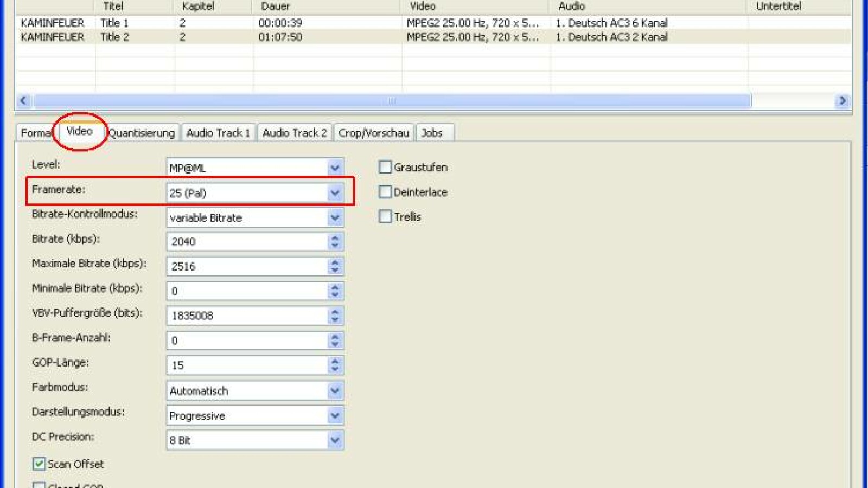The image size is (868, 488).
Task: Click the GOP-Länge value field
Action: click(x=247, y=365)
